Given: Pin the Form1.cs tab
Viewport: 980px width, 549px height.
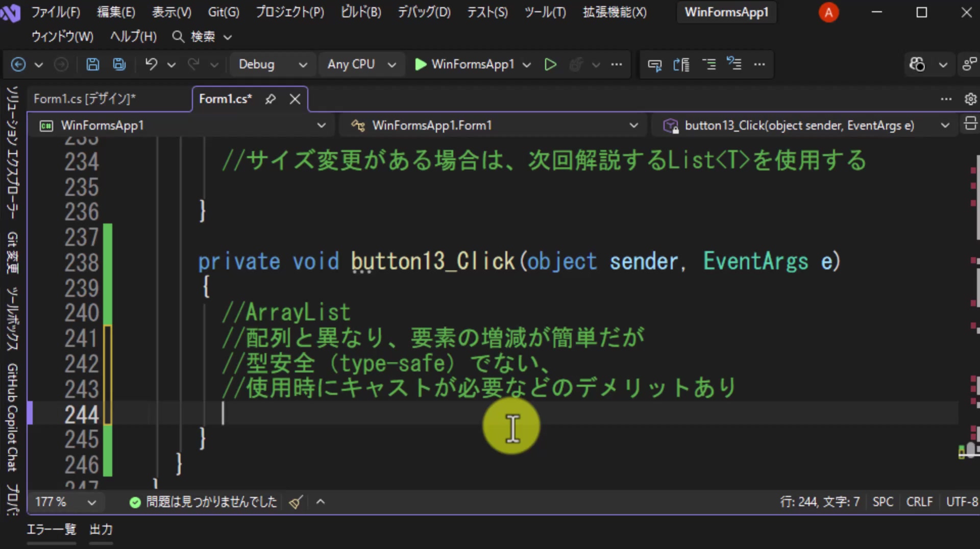Looking at the screenshot, I should click(271, 99).
